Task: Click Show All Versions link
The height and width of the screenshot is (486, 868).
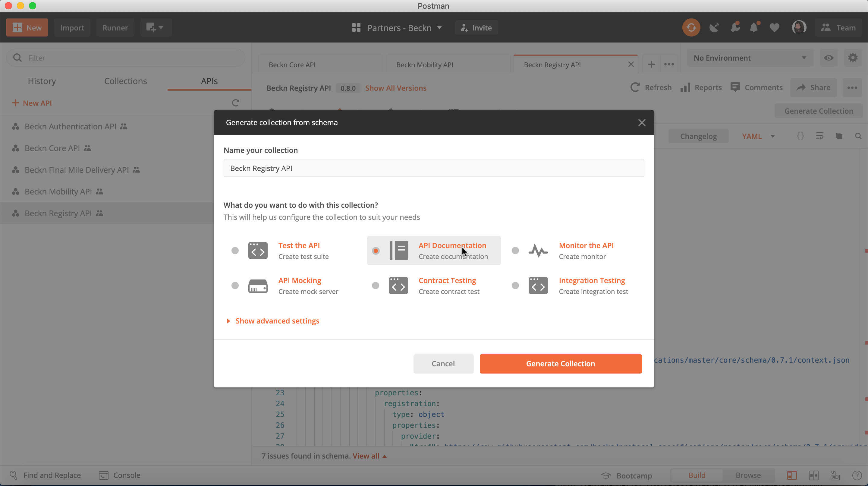Action: click(396, 88)
